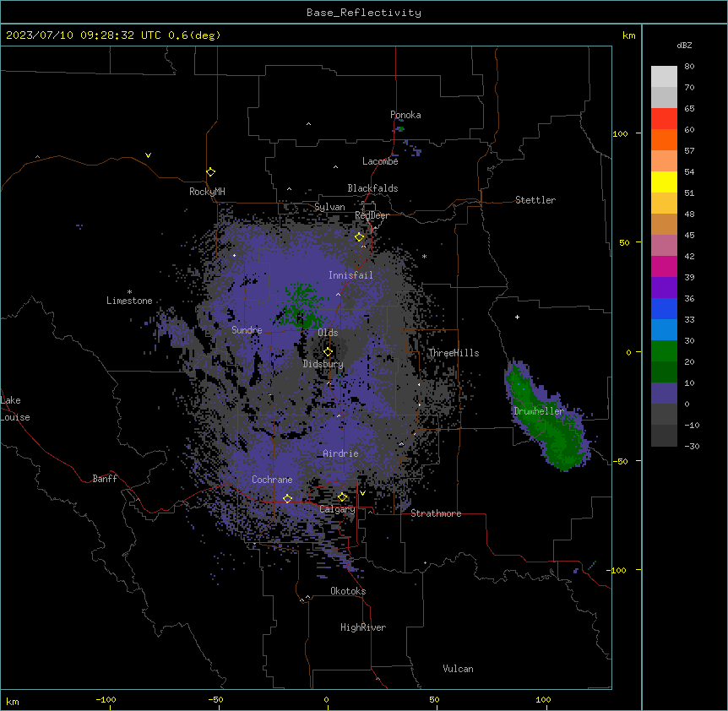Click the RedDeer city label
The image size is (728, 711).
pyautogui.click(x=372, y=215)
